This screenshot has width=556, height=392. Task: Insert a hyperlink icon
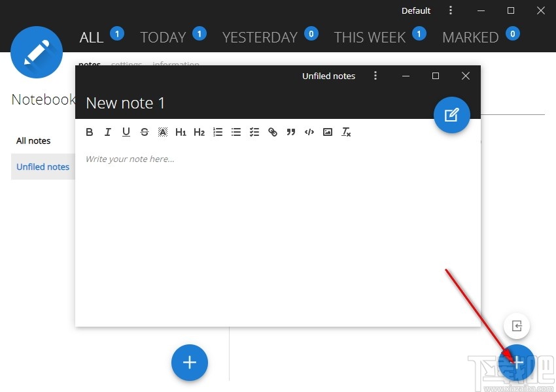273,132
